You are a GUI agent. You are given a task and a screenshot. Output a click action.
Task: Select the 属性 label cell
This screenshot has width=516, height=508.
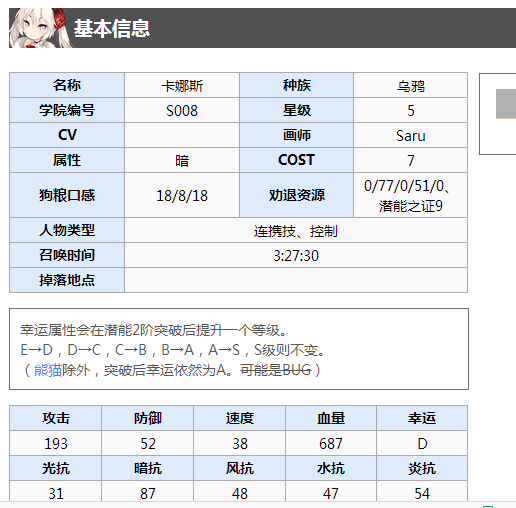click(67, 160)
